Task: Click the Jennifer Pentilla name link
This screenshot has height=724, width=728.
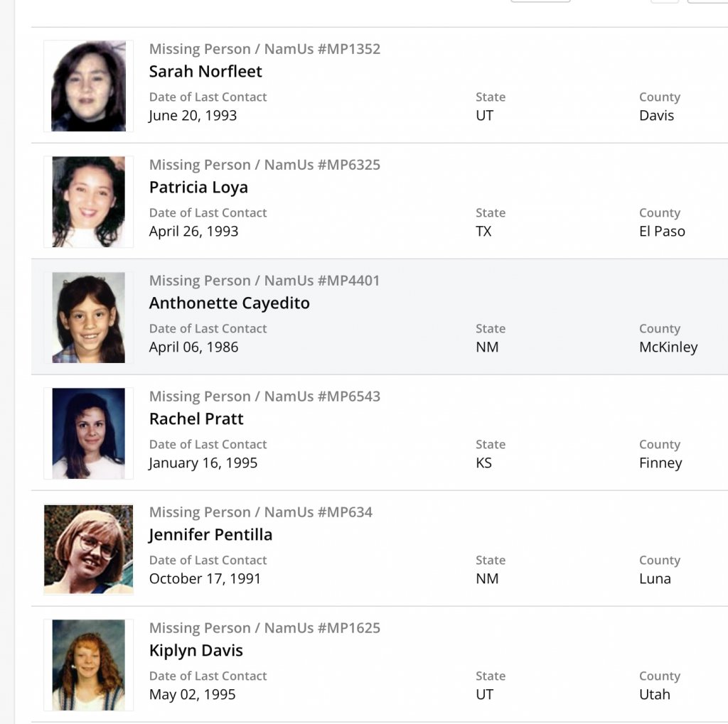Action: [210, 534]
